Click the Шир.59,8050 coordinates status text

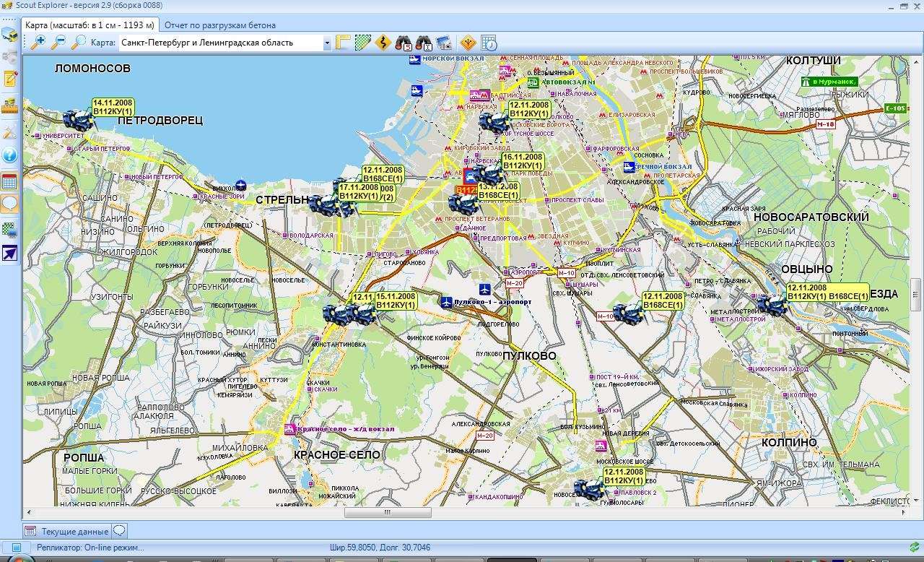(380, 548)
